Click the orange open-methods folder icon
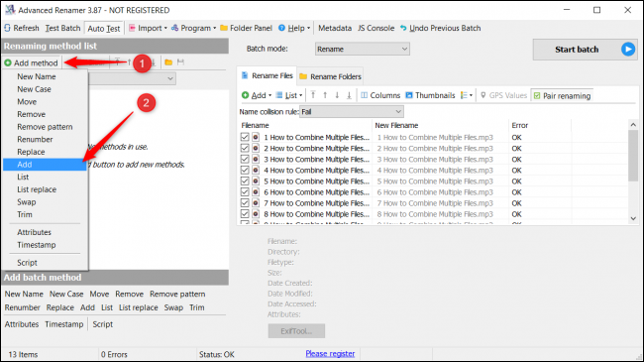The height and width of the screenshot is (362, 644). [168, 62]
